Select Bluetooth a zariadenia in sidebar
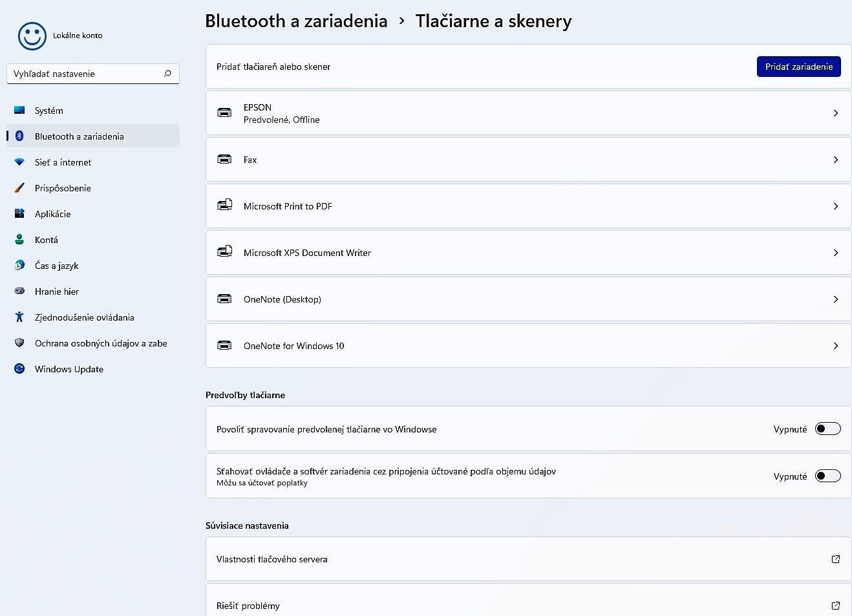Viewport: 852px width, 616px height. tap(93, 136)
